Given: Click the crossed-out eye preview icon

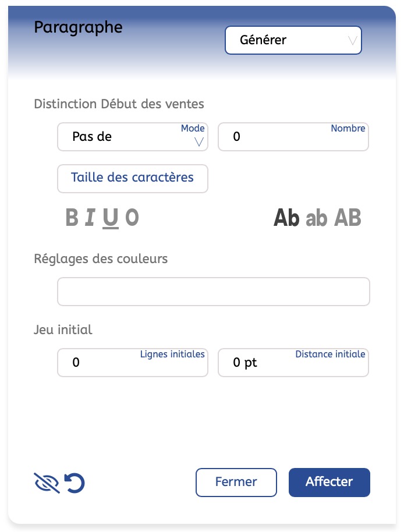Looking at the screenshot, I should point(47,483).
